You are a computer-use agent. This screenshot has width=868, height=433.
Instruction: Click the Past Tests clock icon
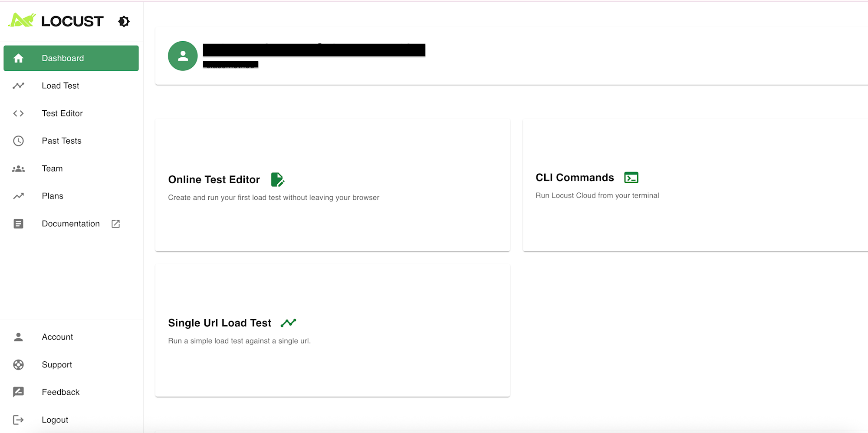pos(18,141)
